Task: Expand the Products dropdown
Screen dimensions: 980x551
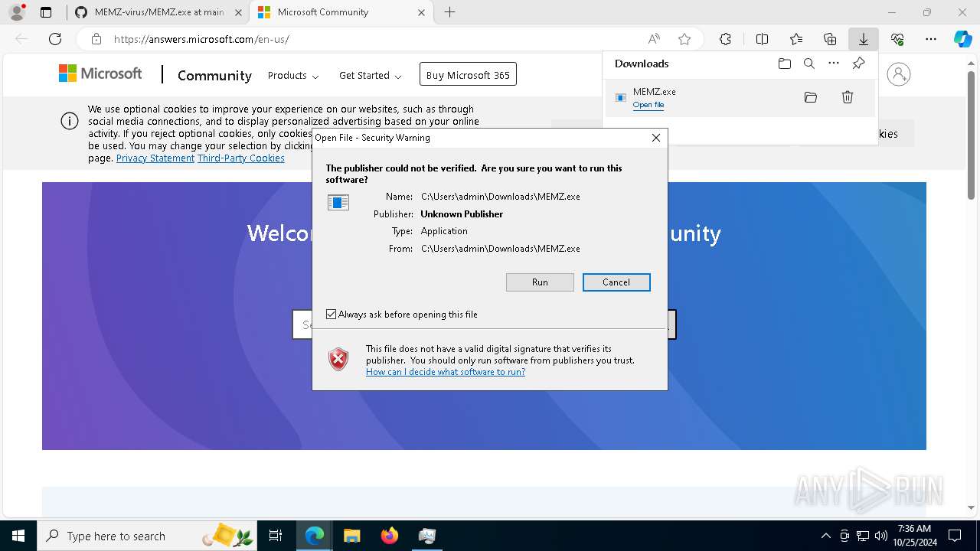Action: coord(293,75)
